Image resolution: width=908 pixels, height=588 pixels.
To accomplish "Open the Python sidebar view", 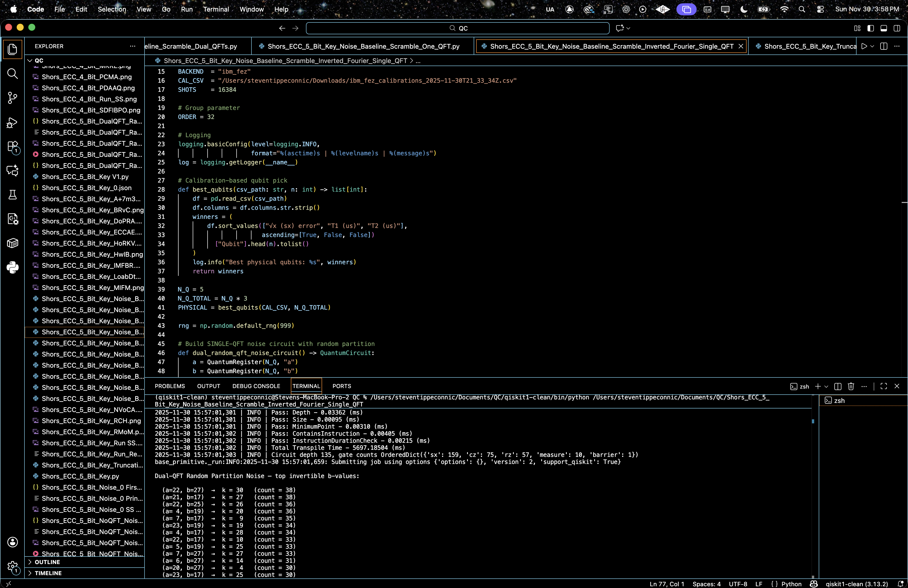I will pyautogui.click(x=13, y=267).
